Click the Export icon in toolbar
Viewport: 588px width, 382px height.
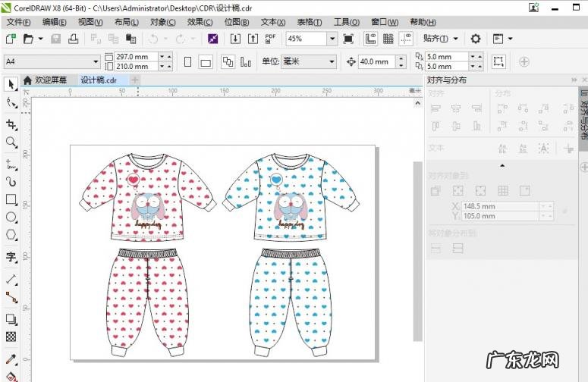(253, 39)
